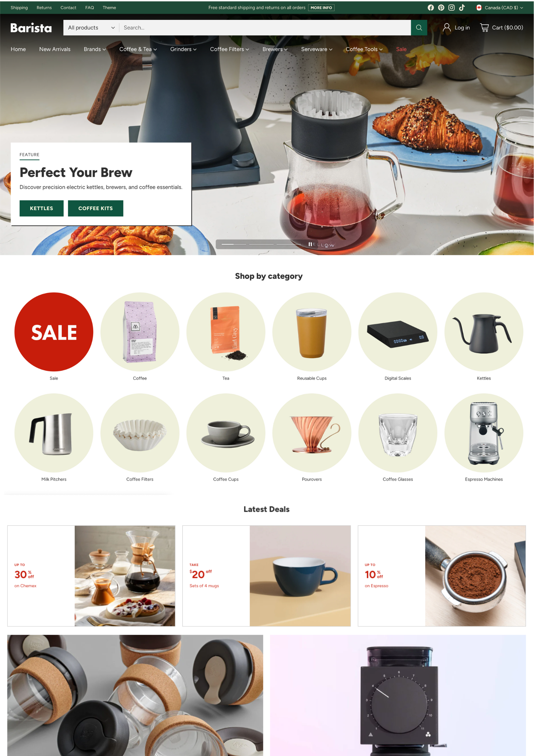This screenshot has height=756, width=534.
Task: Open the Sale menu link
Action: (x=401, y=49)
